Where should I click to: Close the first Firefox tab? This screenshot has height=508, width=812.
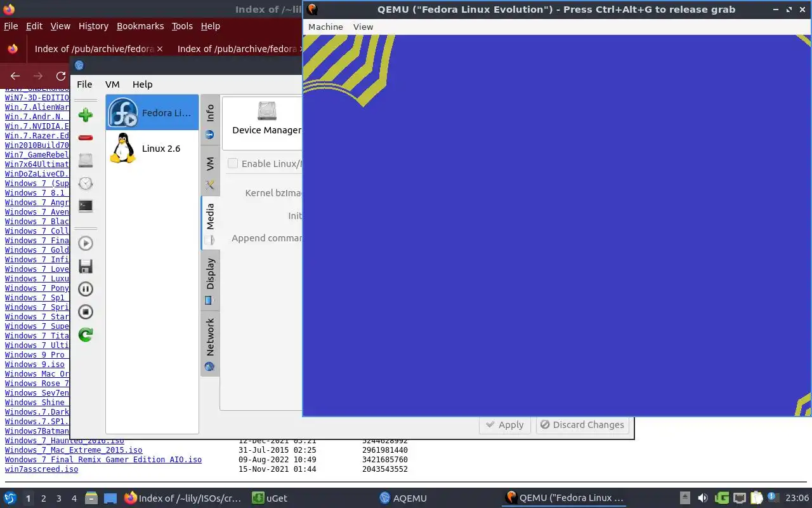click(160, 48)
